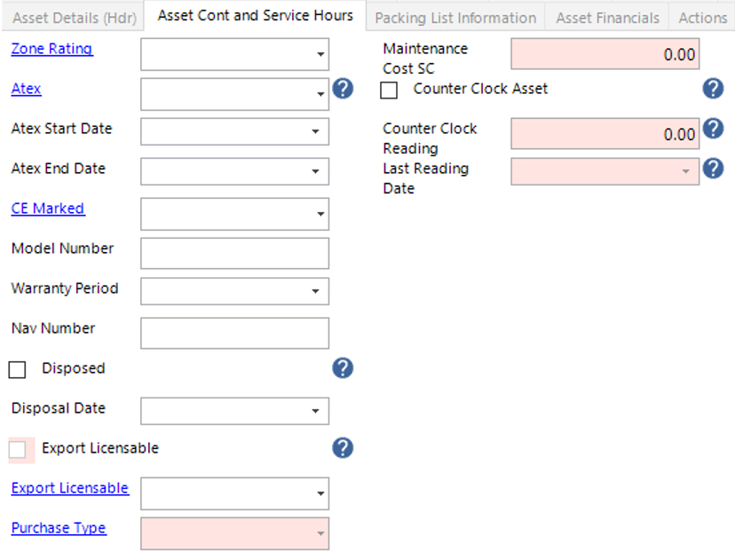The width and height of the screenshot is (735, 560).
Task: Click inside the Model Number field
Action: 234,252
